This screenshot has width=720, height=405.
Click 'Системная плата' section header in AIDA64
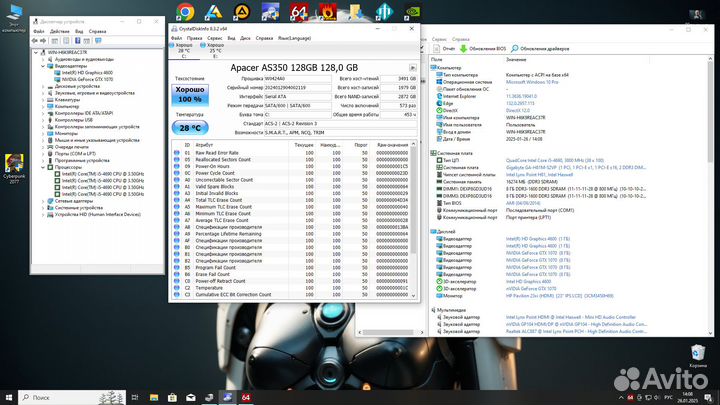pos(455,153)
